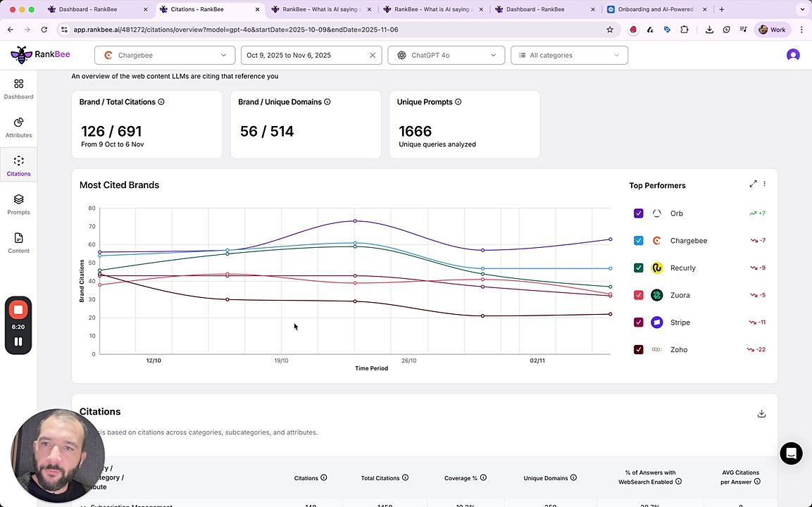Open the Chargebee brand dropdown
Screen dimensions: 812x507
point(165,55)
